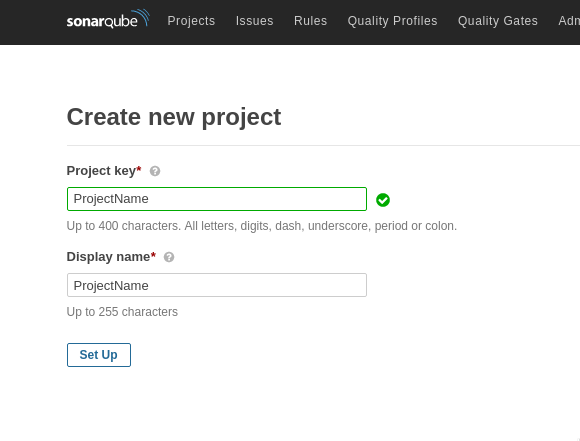Go to the Issues page

[x=254, y=21]
